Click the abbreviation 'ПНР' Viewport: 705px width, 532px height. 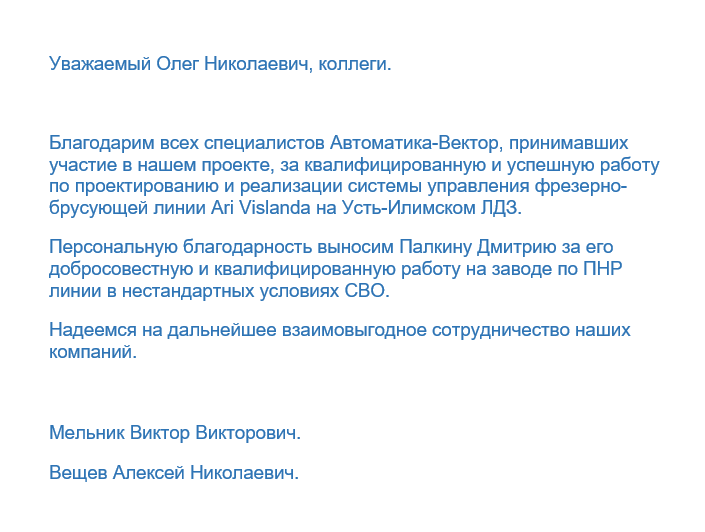pos(602,268)
